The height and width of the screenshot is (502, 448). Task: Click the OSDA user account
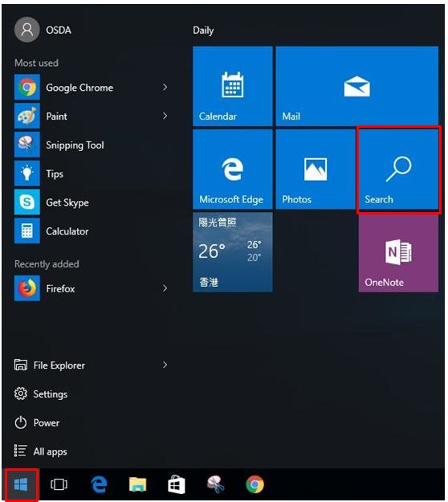click(43, 30)
